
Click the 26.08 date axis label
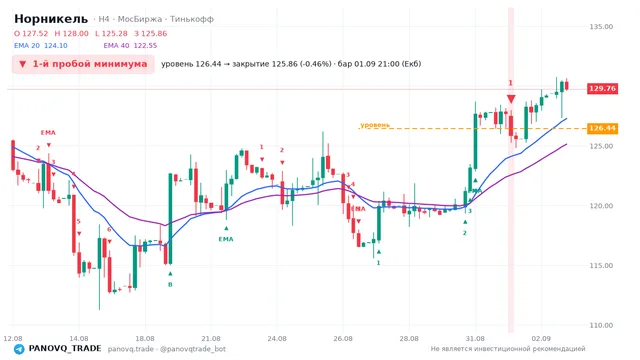pyautogui.click(x=343, y=339)
